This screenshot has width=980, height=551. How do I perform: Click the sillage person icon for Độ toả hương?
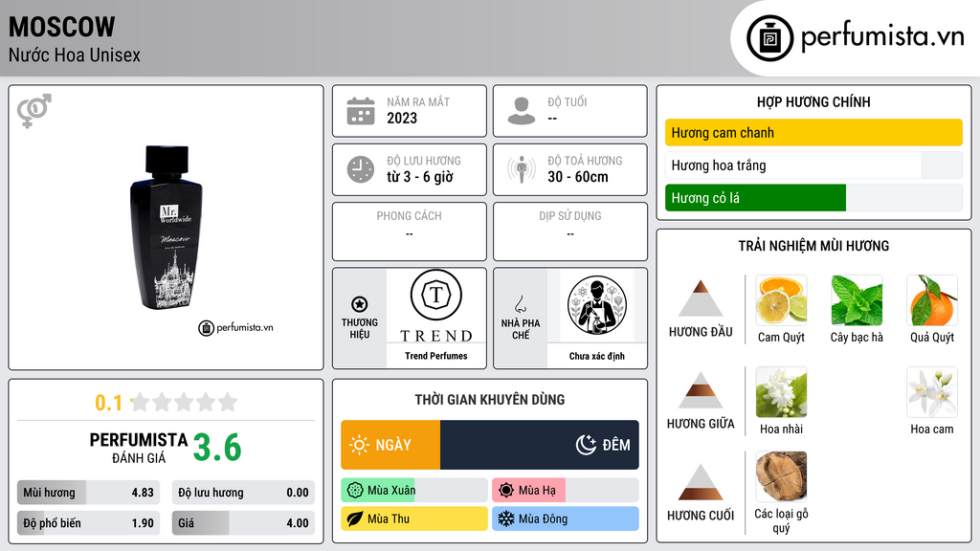click(x=522, y=169)
